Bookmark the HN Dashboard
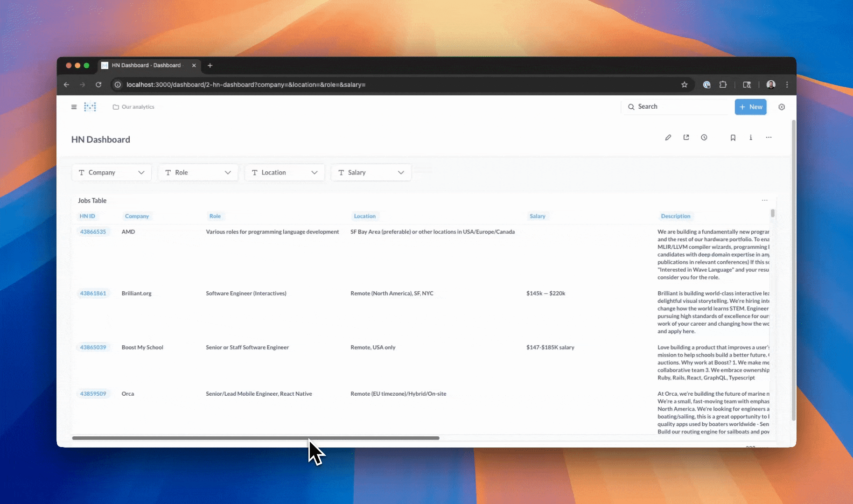The height and width of the screenshot is (504, 853). (733, 137)
